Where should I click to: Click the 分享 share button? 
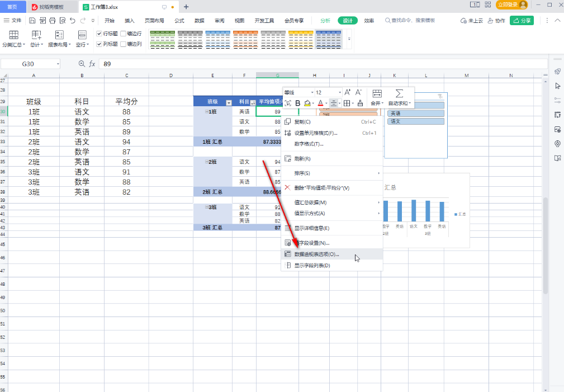522,21
